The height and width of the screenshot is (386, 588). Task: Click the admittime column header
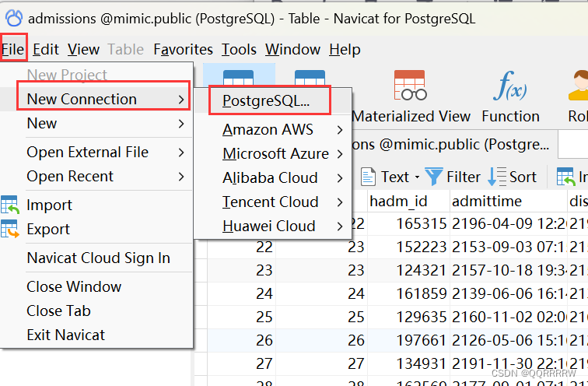tap(508, 202)
